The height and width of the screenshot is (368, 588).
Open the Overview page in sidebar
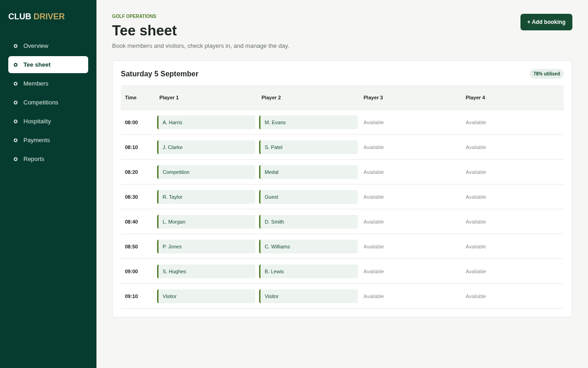coord(48,46)
